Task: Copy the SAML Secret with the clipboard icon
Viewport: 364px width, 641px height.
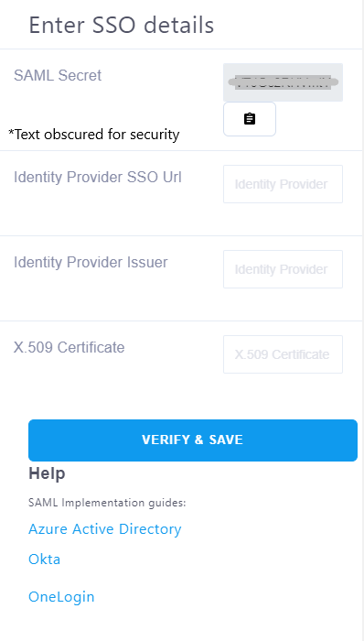Action: [250, 119]
